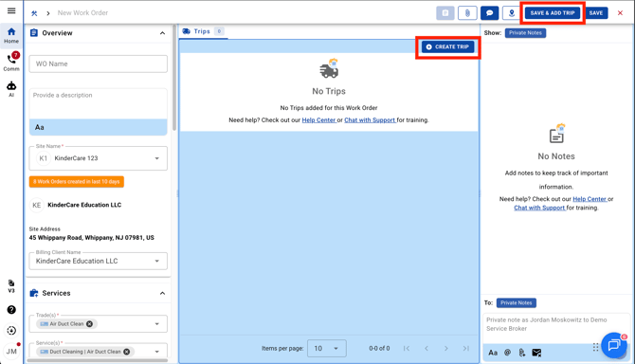635x364 pixels.
Task: Click the map location pin icon
Action: [512, 13]
